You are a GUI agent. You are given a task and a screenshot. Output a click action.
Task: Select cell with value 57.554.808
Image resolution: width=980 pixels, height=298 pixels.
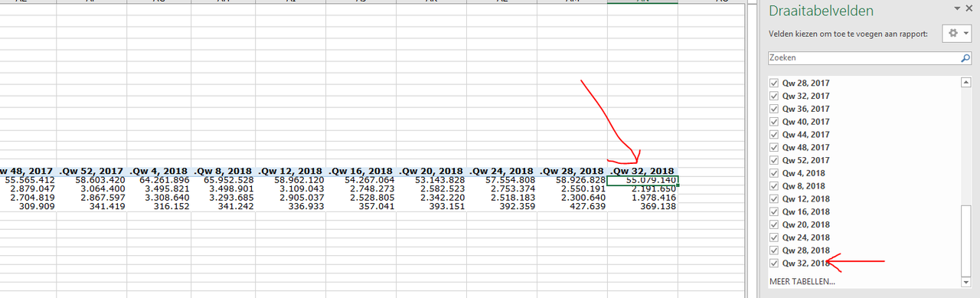502,181
